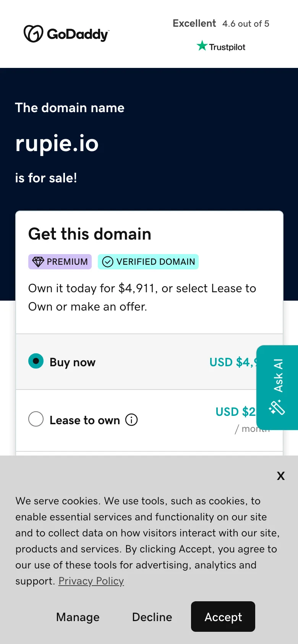Image resolution: width=298 pixels, height=644 pixels.
Task: Click the rupie.io domain name heading
Action: 57,143
